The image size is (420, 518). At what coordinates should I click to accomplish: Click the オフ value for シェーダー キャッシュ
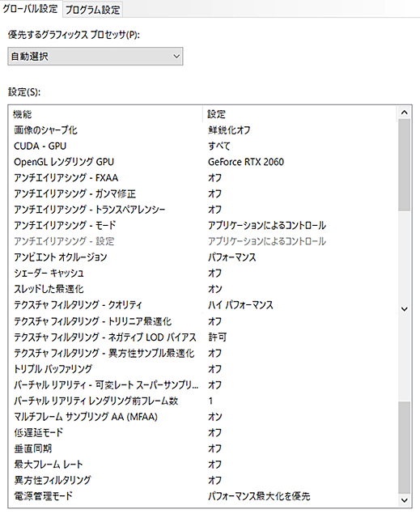(x=215, y=273)
